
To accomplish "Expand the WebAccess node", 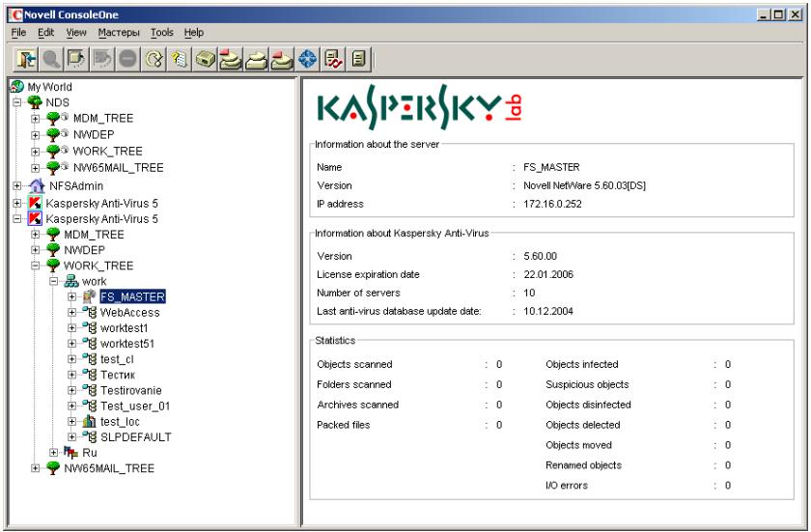I will click(x=71, y=312).
